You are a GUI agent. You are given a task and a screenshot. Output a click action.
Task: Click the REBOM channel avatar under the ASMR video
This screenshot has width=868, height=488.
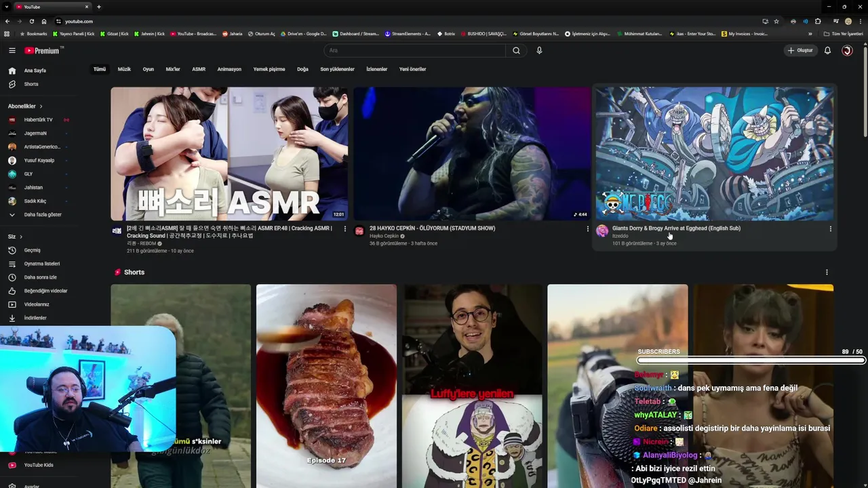point(117,230)
